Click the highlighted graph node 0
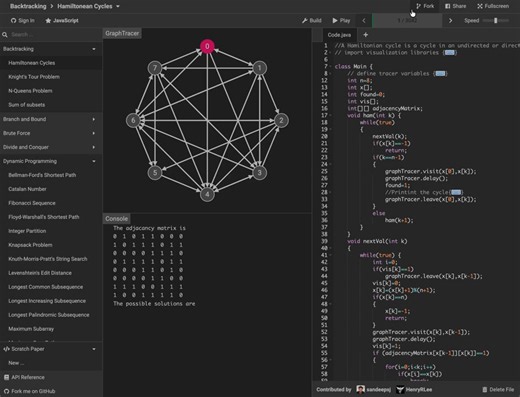 (207, 46)
